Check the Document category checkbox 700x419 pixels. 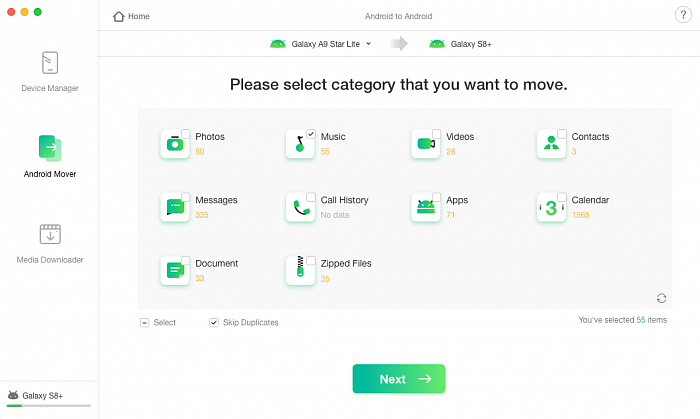tap(186, 261)
